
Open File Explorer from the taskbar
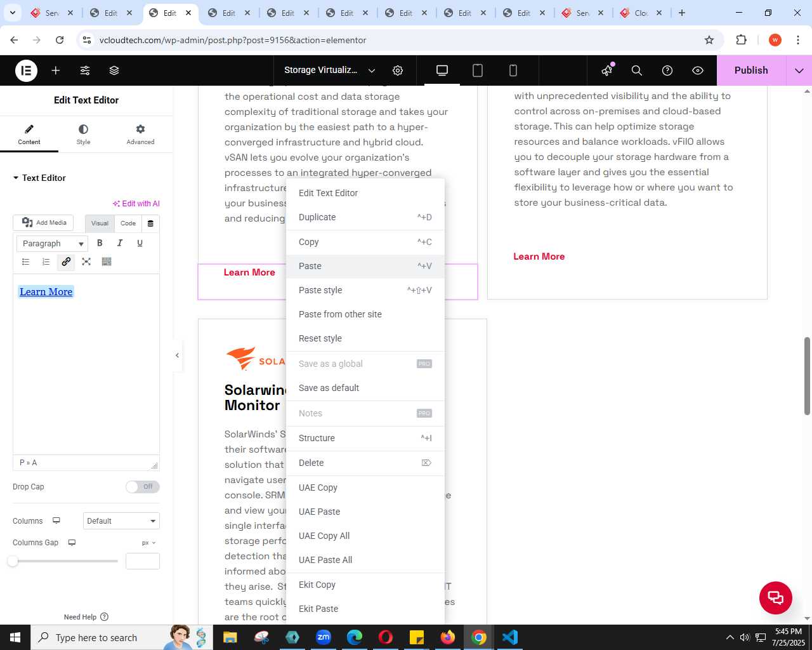click(230, 637)
